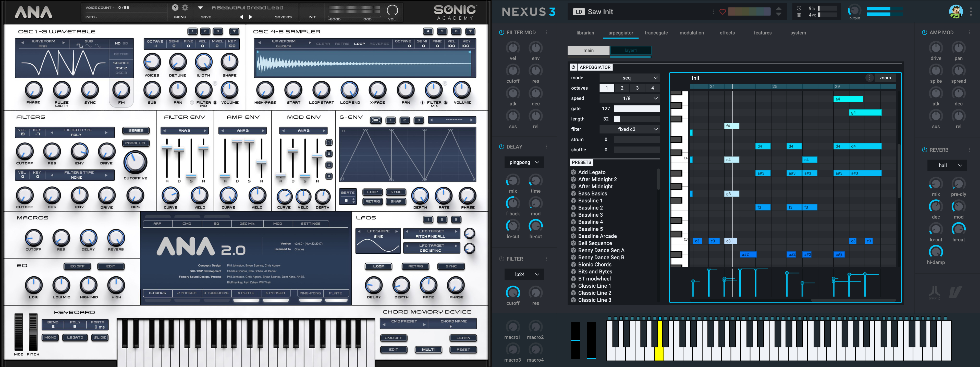Select the layer1 arpeggiator layer button
Viewport: 980px width, 367px height.
pyautogui.click(x=630, y=51)
